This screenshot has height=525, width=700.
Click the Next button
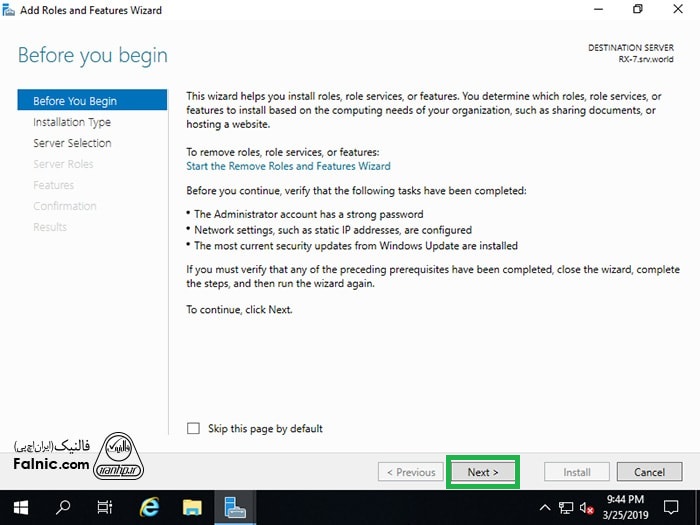pyautogui.click(x=483, y=472)
